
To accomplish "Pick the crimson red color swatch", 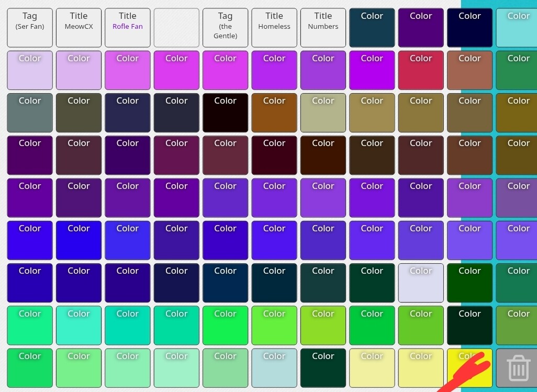I will pos(421,70).
